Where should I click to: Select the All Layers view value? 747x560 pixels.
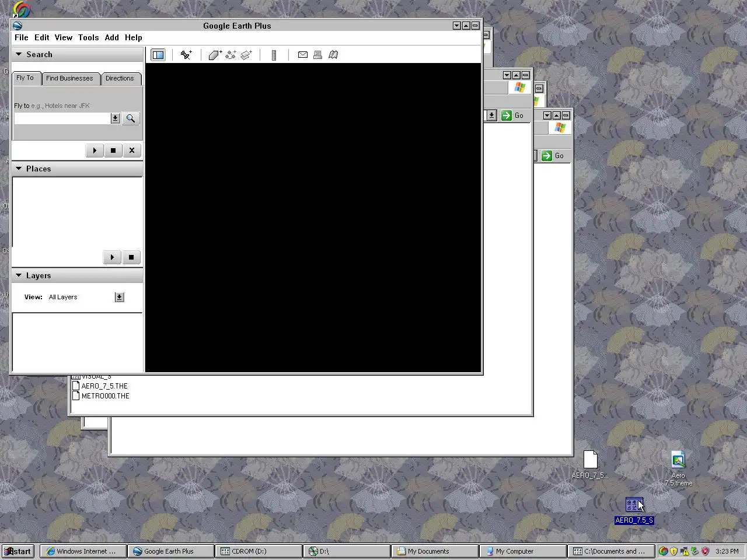click(63, 297)
